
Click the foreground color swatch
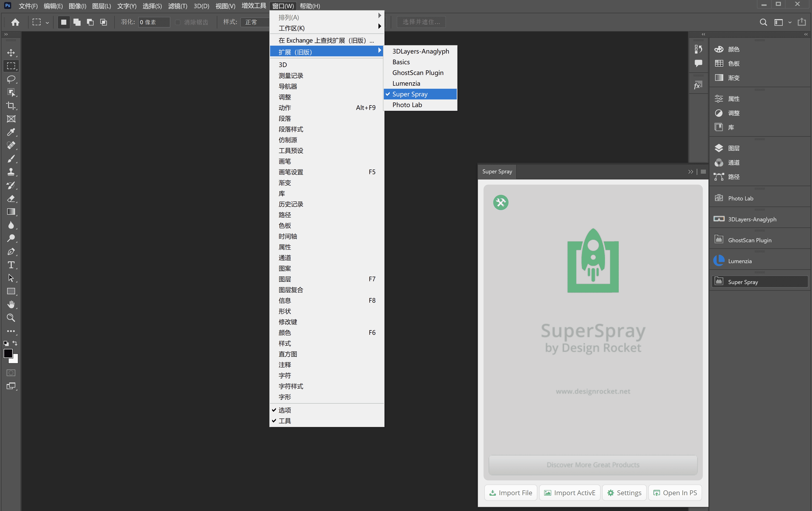[8, 353]
